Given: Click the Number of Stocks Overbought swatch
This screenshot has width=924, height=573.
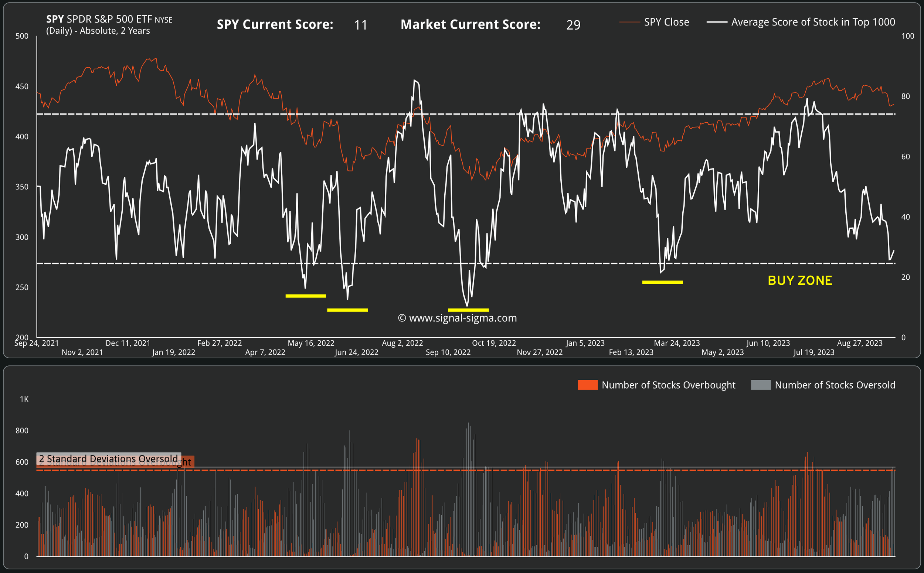Looking at the screenshot, I should 587,385.
